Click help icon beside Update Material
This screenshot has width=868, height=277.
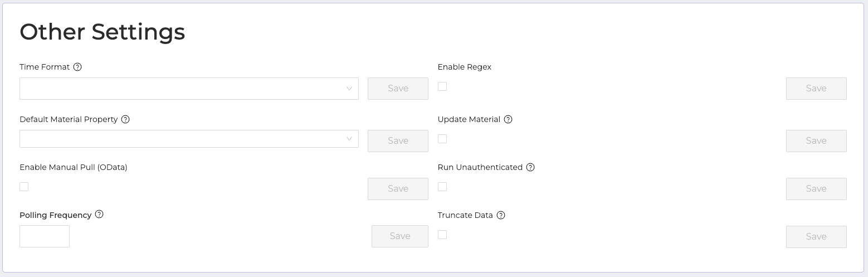click(508, 119)
